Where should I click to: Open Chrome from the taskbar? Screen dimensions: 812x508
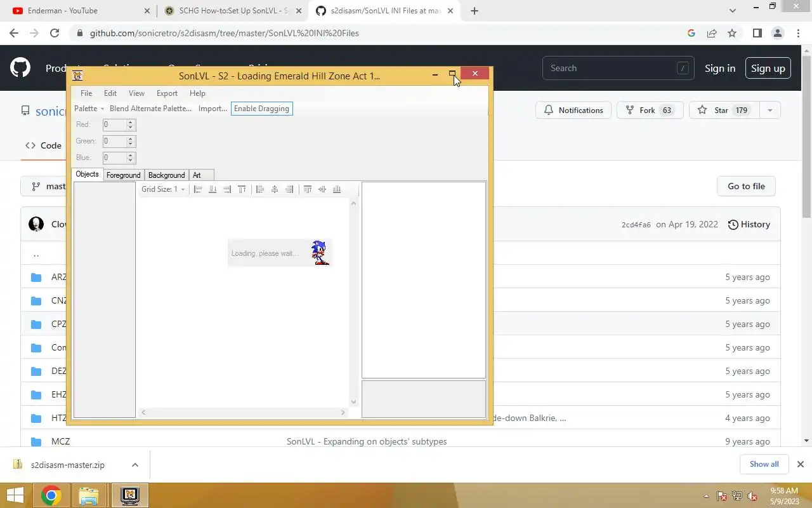point(51,495)
